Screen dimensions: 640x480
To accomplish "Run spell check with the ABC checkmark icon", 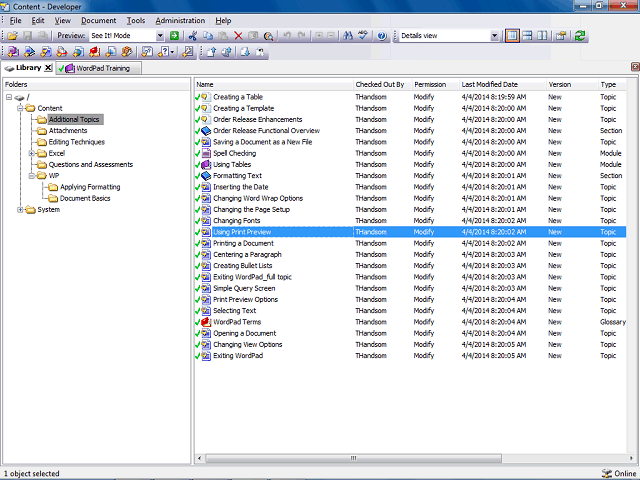I will 363,36.
